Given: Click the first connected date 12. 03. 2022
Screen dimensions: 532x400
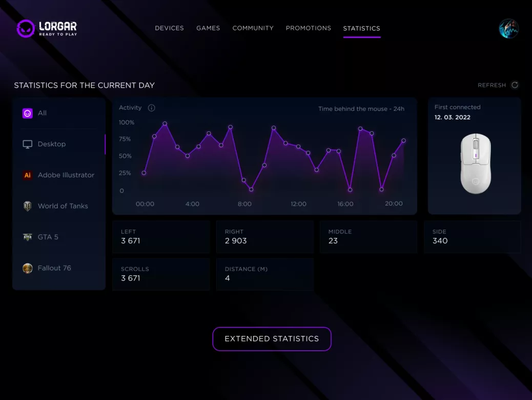Looking at the screenshot, I should [x=452, y=117].
